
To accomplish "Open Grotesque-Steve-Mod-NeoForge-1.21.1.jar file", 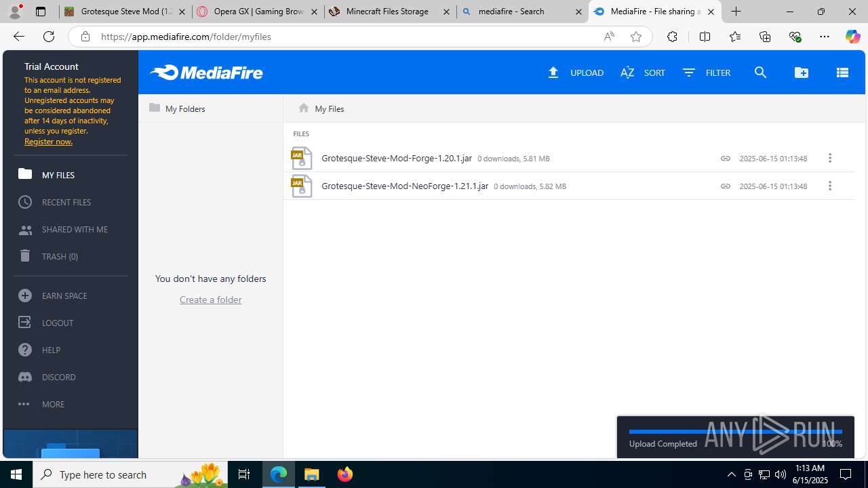I will click(x=405, y=186).
